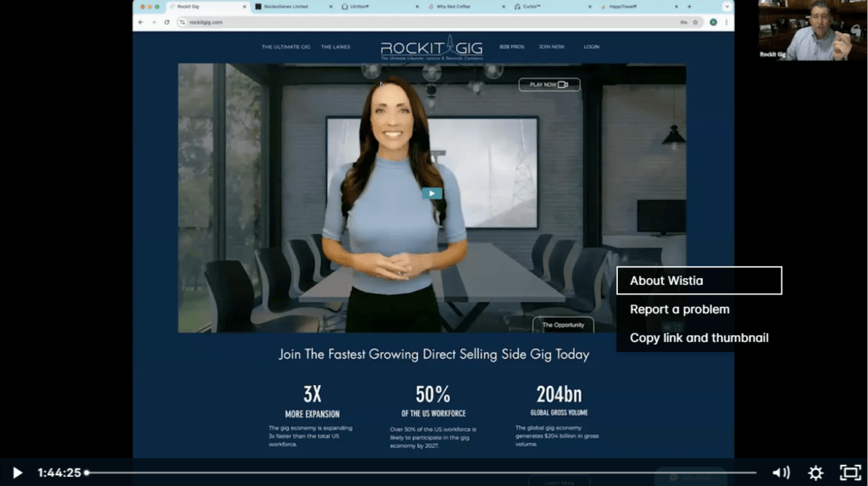Click the PLAY NOW button

tap(549, 85)
